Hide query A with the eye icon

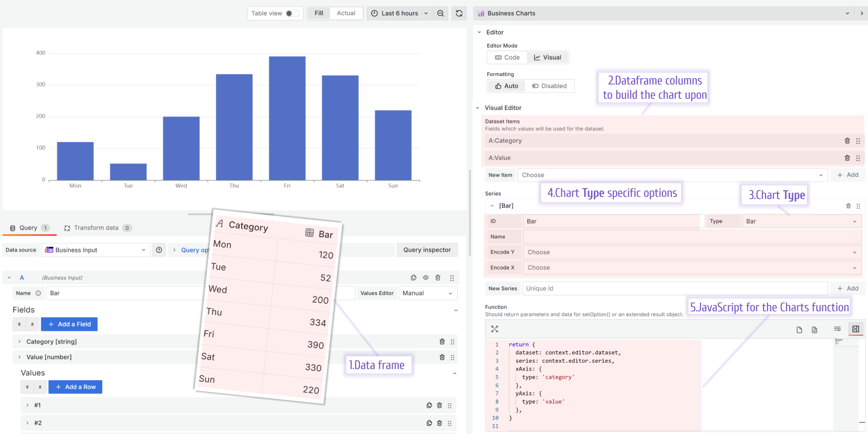tap(426, 277)
